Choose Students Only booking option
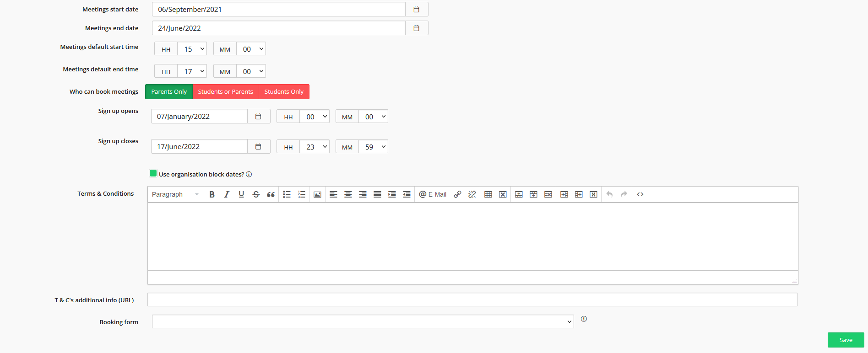 point(284,92)
